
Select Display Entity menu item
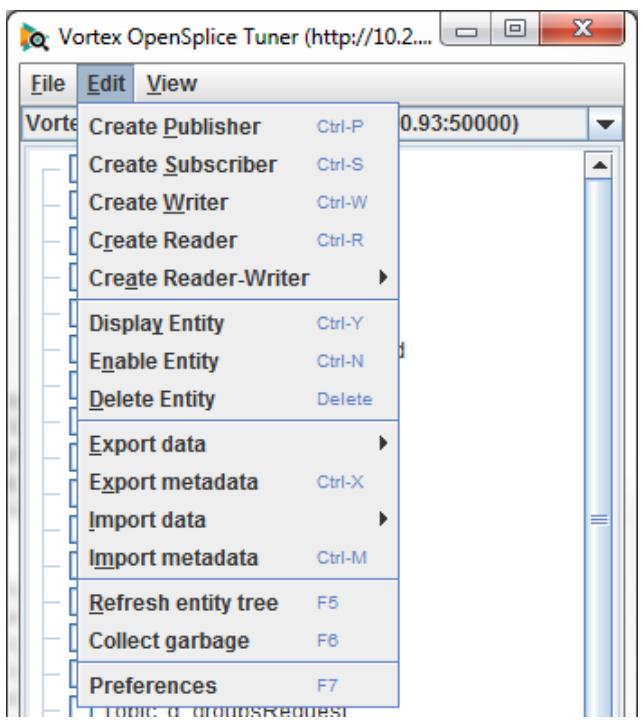click(x=238, y=323)
